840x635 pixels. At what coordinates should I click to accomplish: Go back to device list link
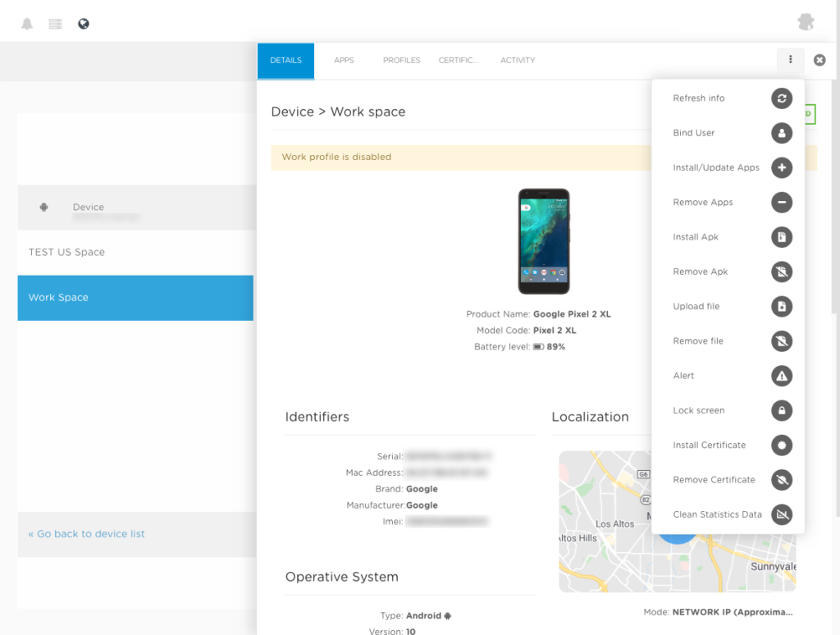point(86,534)
